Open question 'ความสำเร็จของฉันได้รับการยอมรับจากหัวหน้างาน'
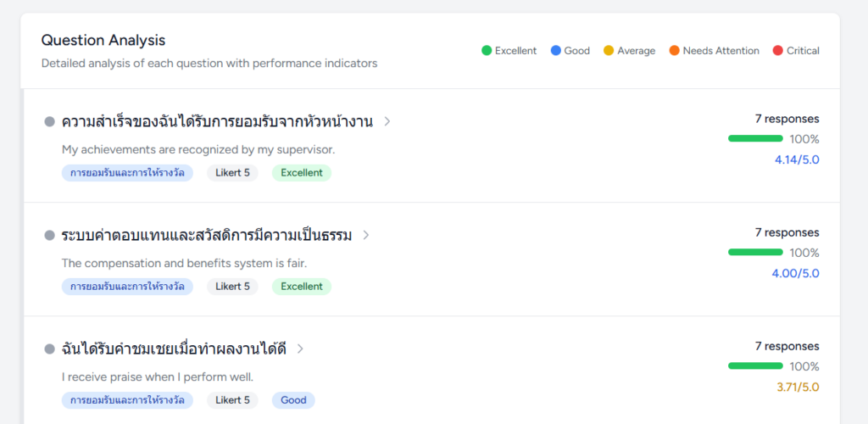The height and width of the screenshot is (424, 868). (x=217, y=121)
